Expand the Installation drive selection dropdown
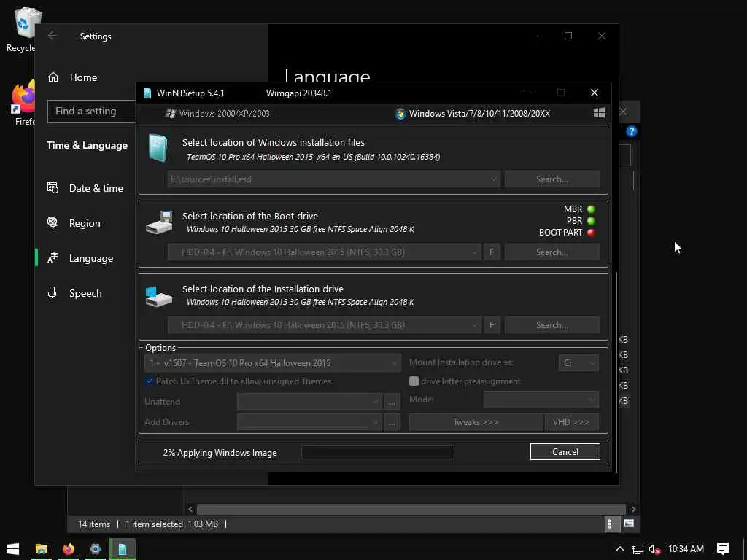The image size is (747, 560). 475,325
